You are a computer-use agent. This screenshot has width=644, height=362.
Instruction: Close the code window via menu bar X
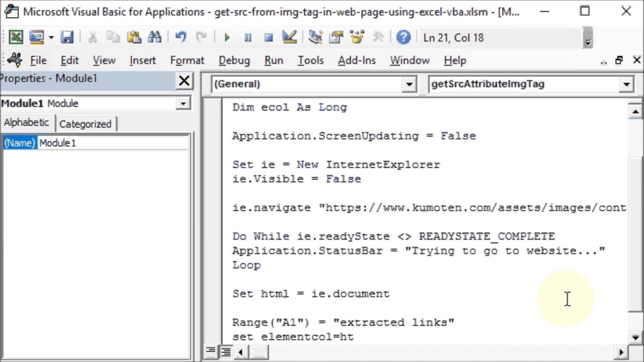coord(636,60)
